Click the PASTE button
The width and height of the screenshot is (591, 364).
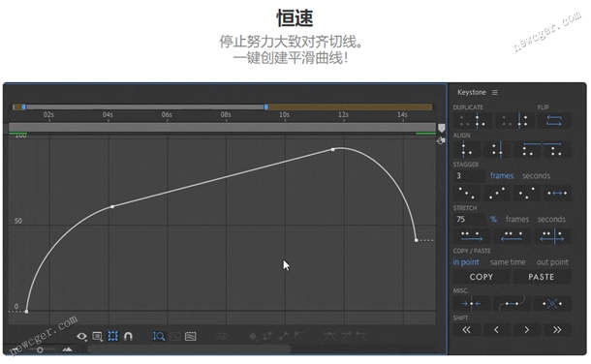click(x=541, y=277)
